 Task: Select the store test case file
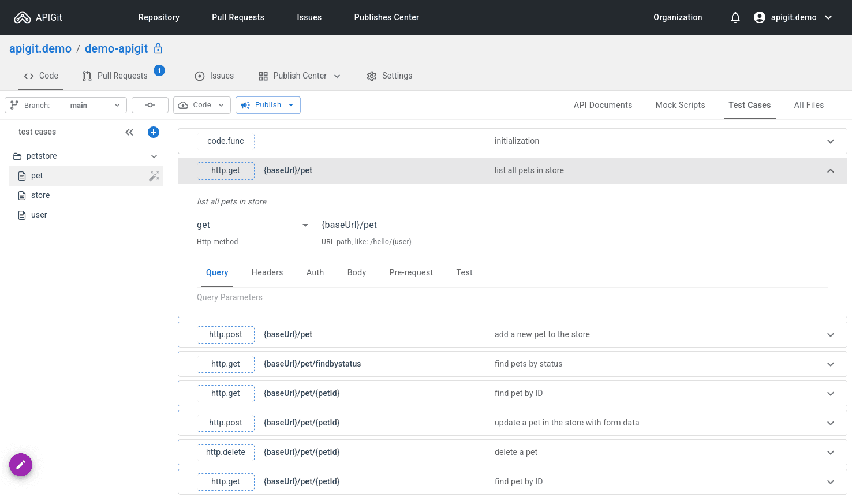[40, 195]
